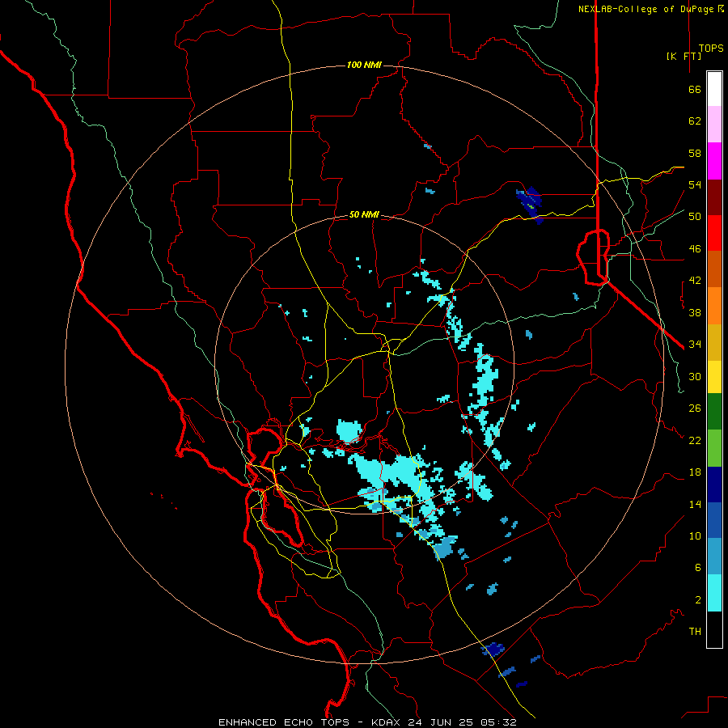Click the 66 legend scale value
728x728 pixels.
pyautogui.click(x=695, y=90)
